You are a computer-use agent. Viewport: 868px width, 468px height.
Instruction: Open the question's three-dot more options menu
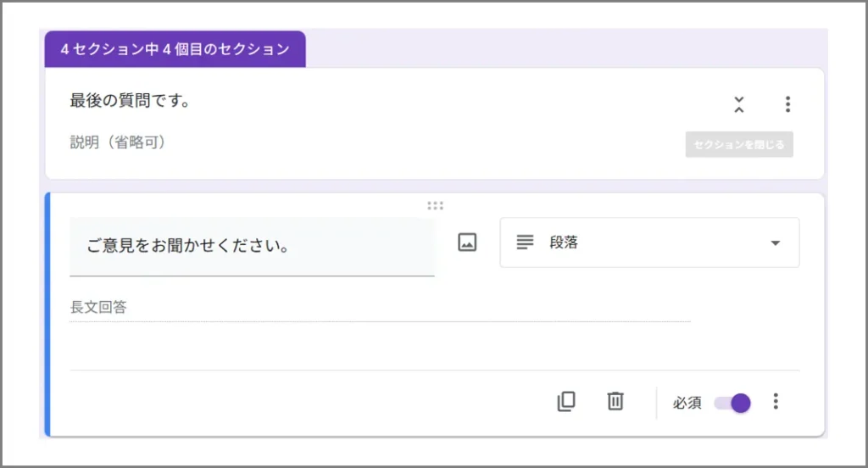point(776,402)
